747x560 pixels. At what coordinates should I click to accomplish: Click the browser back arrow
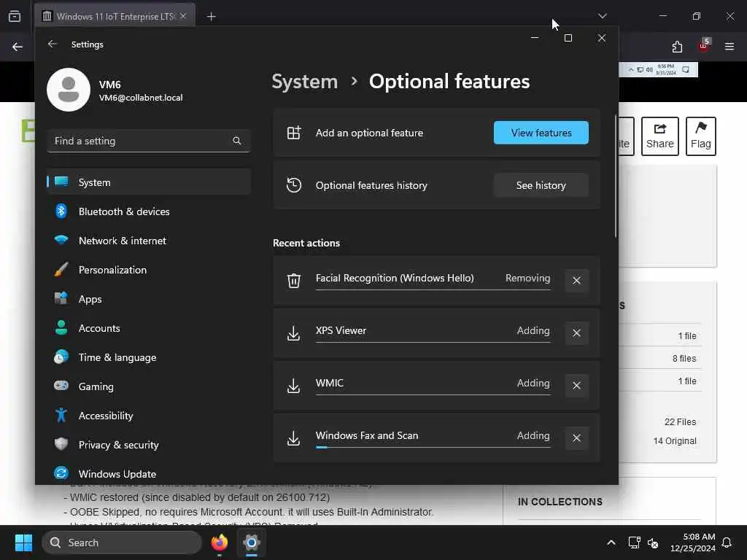pyautogui.click(x=18, y=47)
